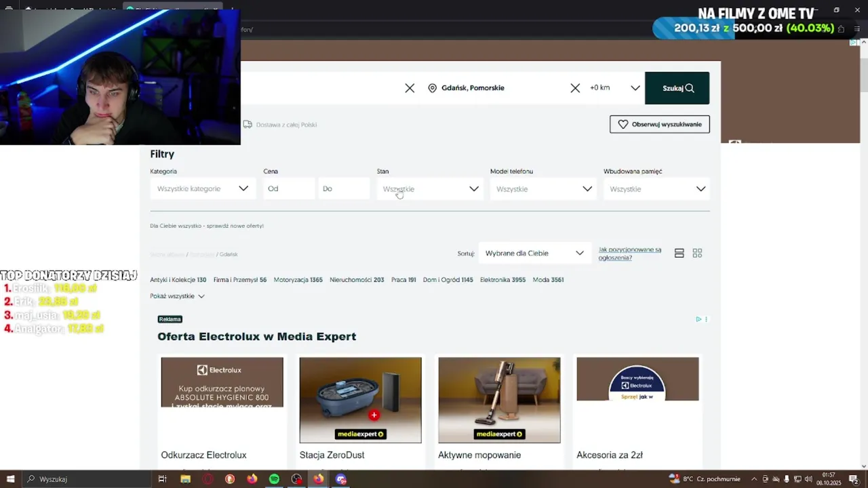
Task: Click 'Dostawa z całej Polski' text
Action: pos(286,125)
